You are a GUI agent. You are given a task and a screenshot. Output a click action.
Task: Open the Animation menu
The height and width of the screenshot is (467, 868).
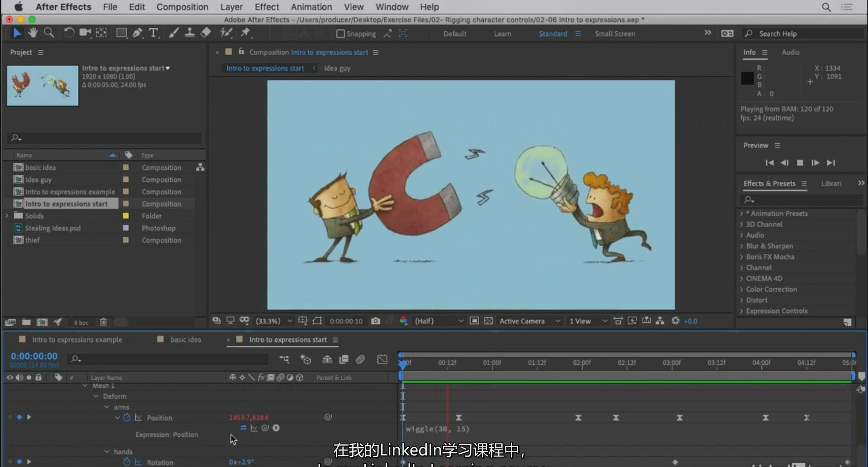311,7
